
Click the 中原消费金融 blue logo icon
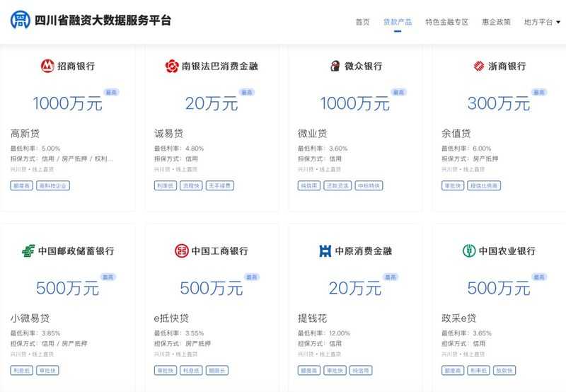coord(325,250)
